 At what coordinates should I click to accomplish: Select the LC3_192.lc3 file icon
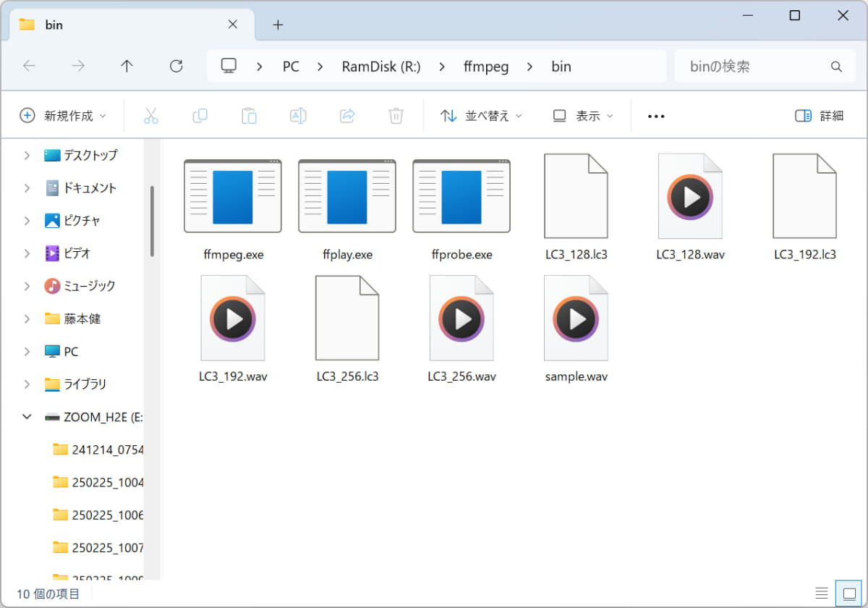point(804,196)
